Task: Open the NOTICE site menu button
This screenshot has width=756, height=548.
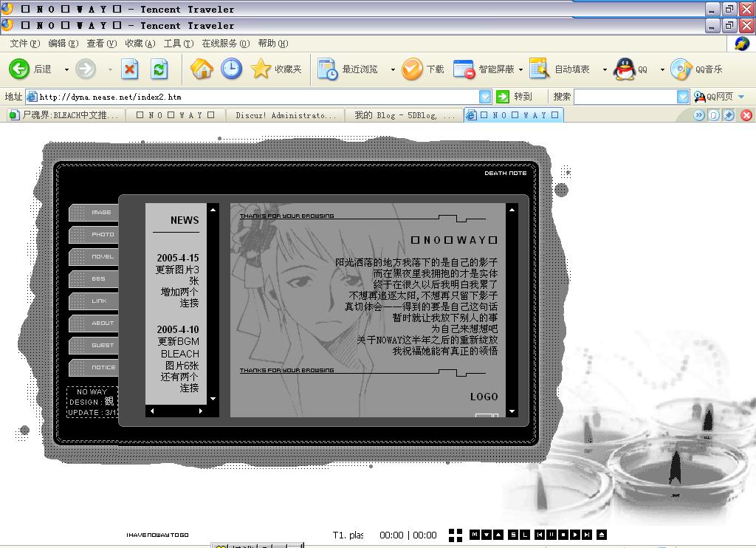Action: click(94, 368)
